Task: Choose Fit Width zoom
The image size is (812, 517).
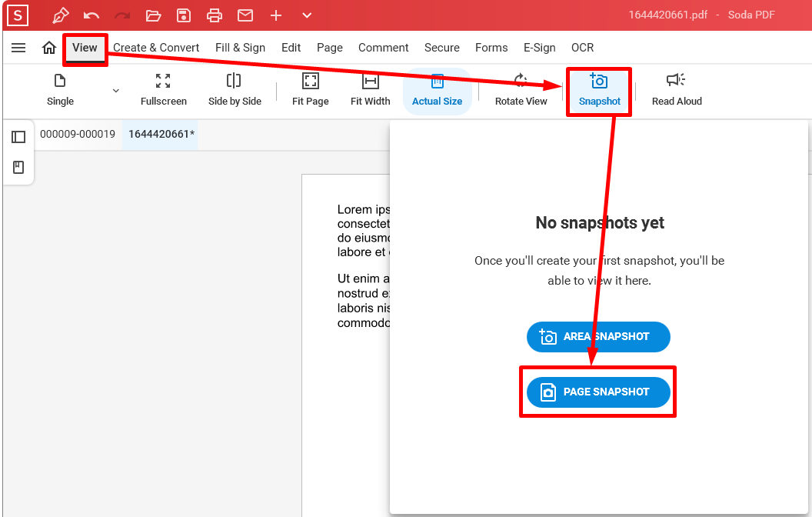Action: point(371,90)
